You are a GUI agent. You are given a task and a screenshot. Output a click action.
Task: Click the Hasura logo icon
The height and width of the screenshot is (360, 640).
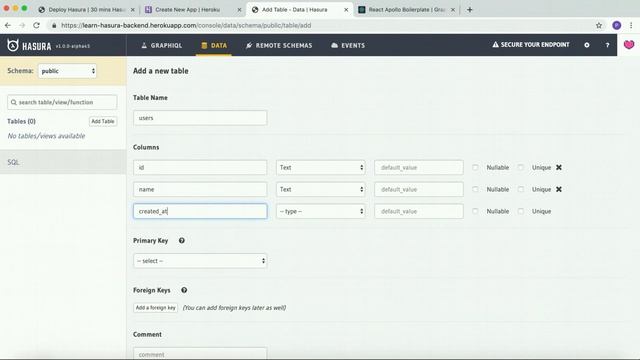point(13,45)
